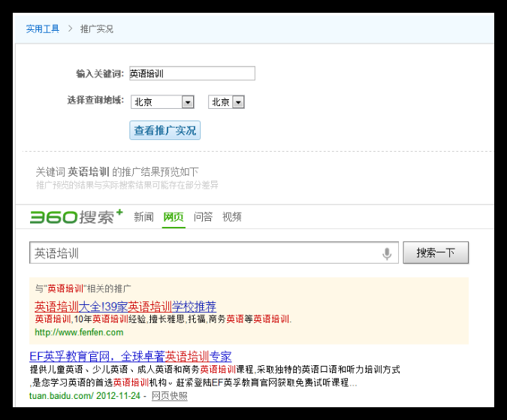Click the 选择查询地域 label

95,100
